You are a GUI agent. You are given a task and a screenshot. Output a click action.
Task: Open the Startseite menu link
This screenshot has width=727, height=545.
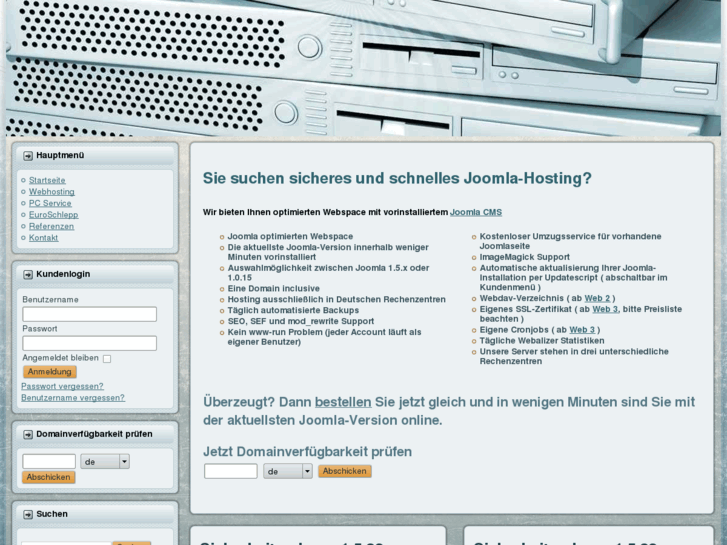point(47,180)
